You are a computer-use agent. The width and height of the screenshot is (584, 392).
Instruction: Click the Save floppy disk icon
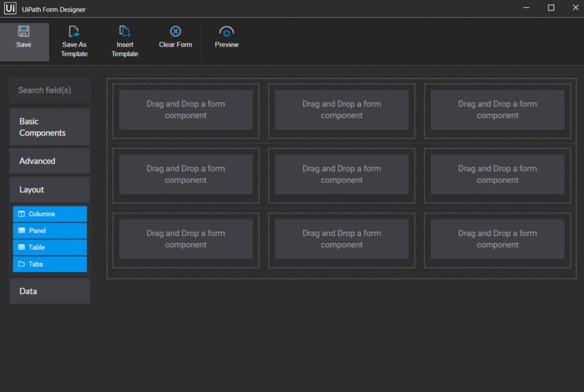point(23,31)
